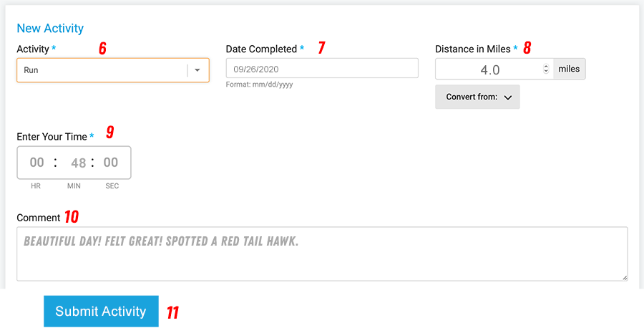This screenshot has height=333, width=644.
Task: Click the Enter Your Time label
Action: pyautogui.click(x=52, y=137)
